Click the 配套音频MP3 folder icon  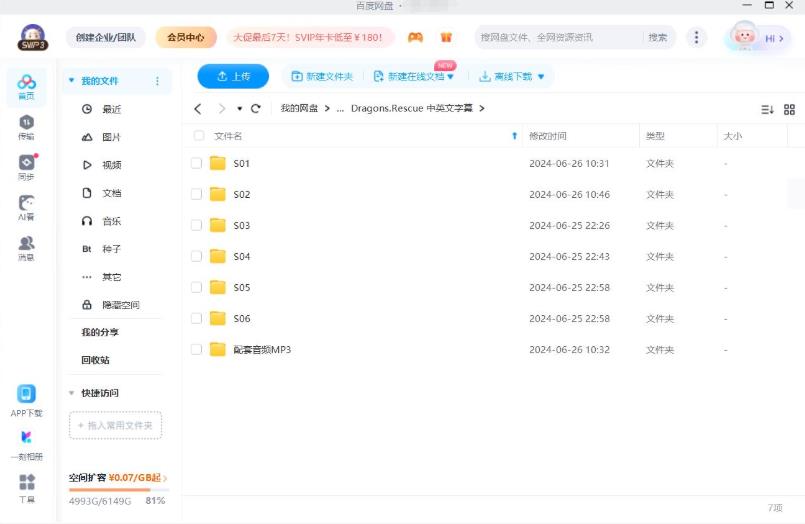click(x=218, y=350)
